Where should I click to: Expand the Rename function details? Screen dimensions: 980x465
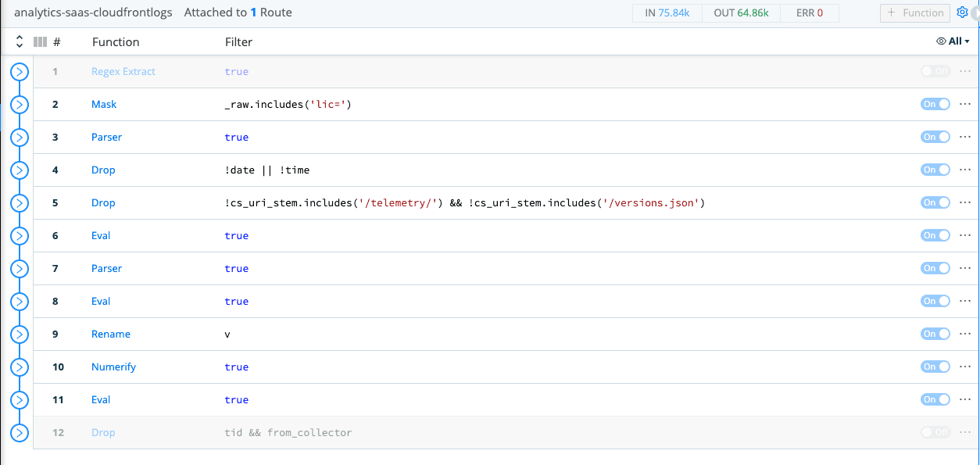[20, 334]
